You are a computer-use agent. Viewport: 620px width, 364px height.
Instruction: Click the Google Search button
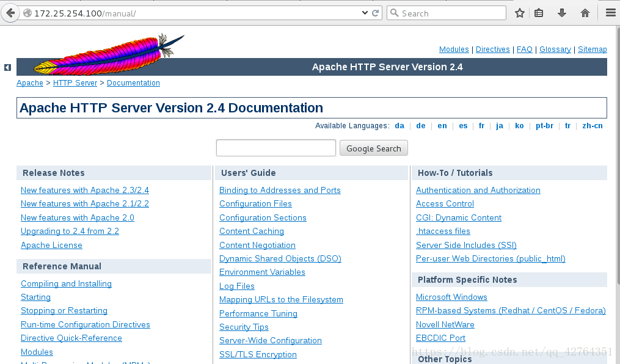point(374,148)
